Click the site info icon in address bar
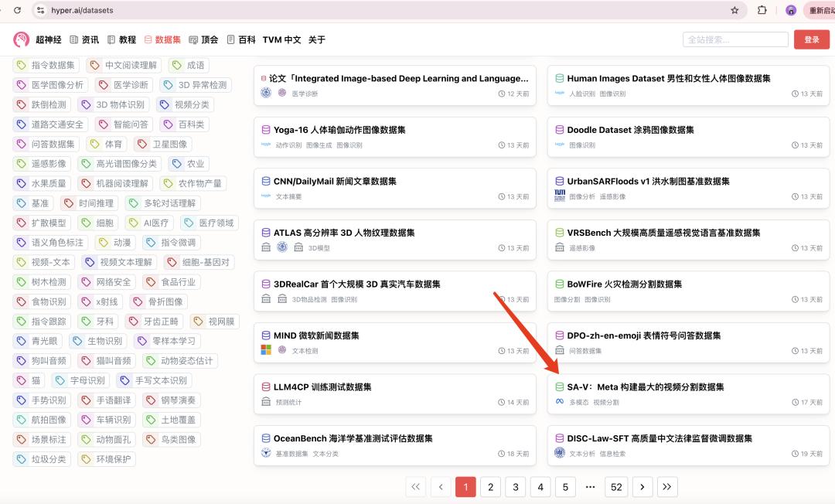 coord(41,10)
